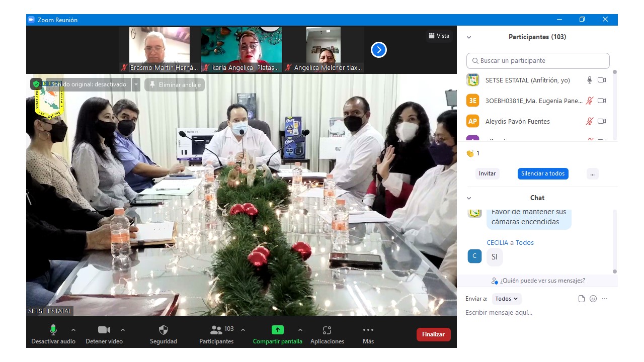Open arrow menu beside Participantes toolbar button
The height and width of the screenshot is (362, 644).
coord(243,330)
